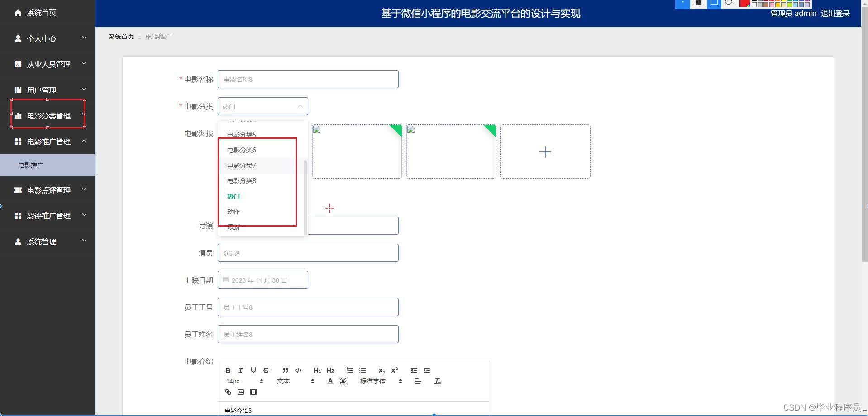
Task: Start a bulleted list
Action: click(362, 370)
